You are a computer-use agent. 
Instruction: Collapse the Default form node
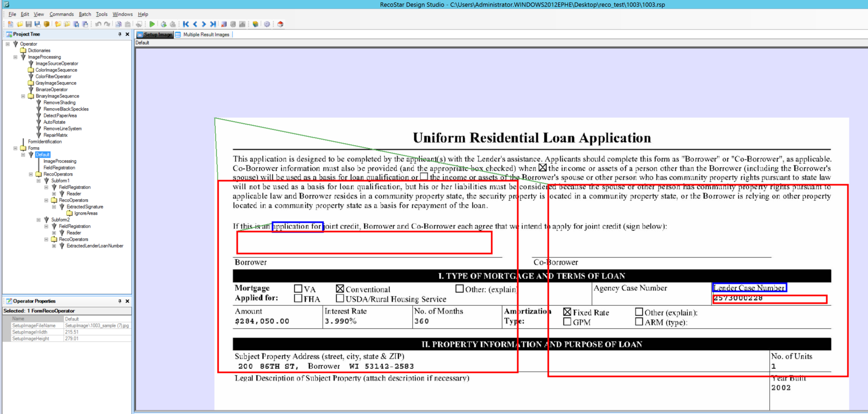23,155
